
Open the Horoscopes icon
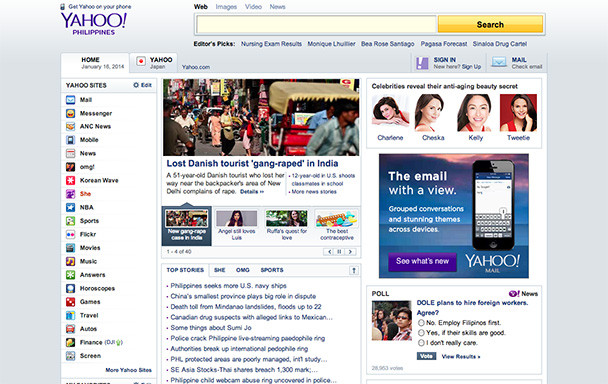point(70,289)
